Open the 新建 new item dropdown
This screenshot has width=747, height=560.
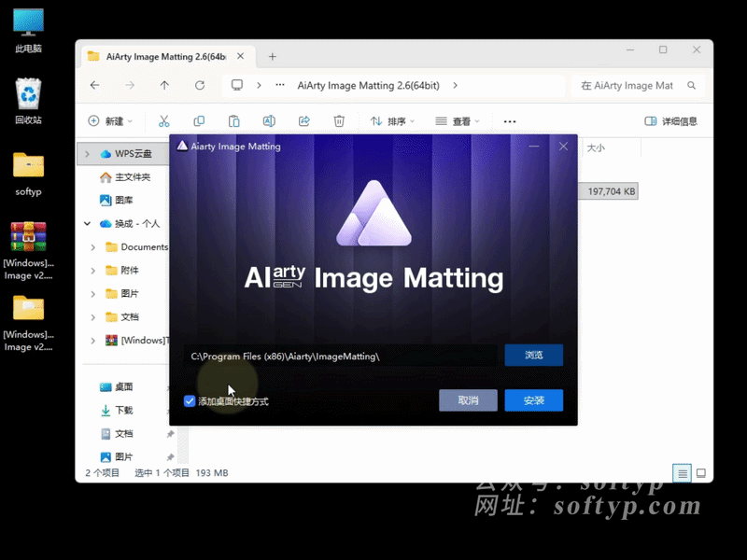(x=110, y=121)
